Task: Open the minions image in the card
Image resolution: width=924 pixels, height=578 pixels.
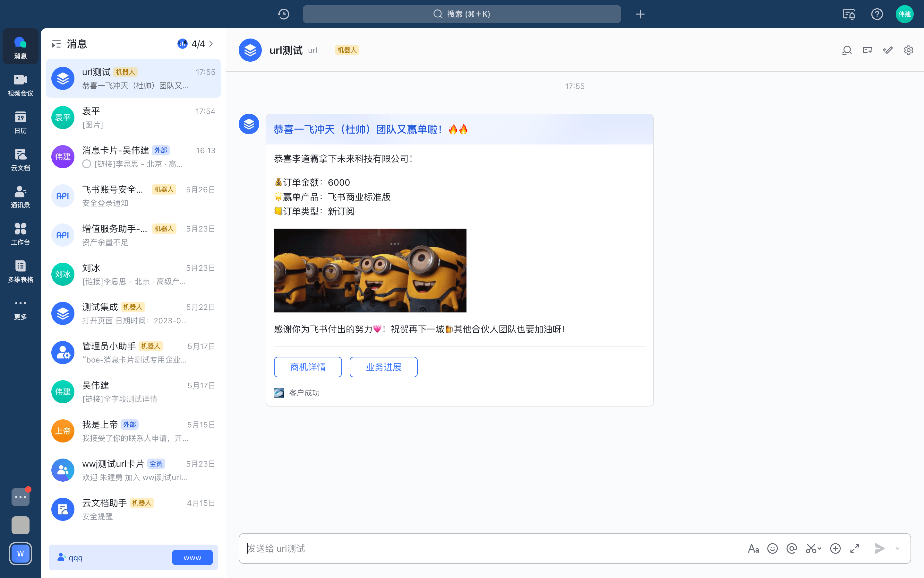Action: coord(370,270)
